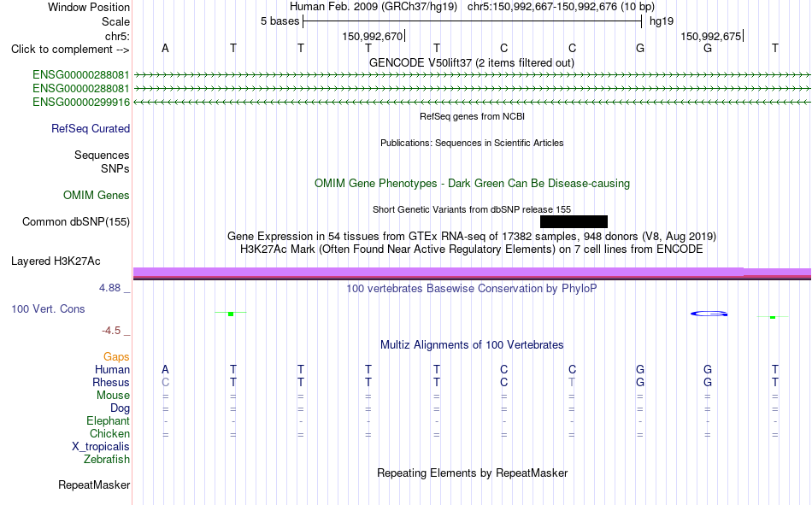The height and width of the screenshot is (505, 812).
Task: Click the 4.88 conservation scale value
Action: tap(109, 288)
